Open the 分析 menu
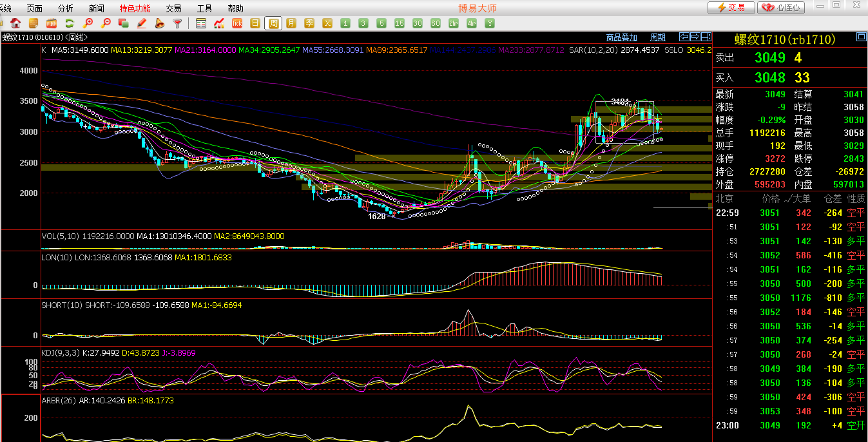This screenshot has height=442, width=868. pyautogui.click(x=65, y=8)
